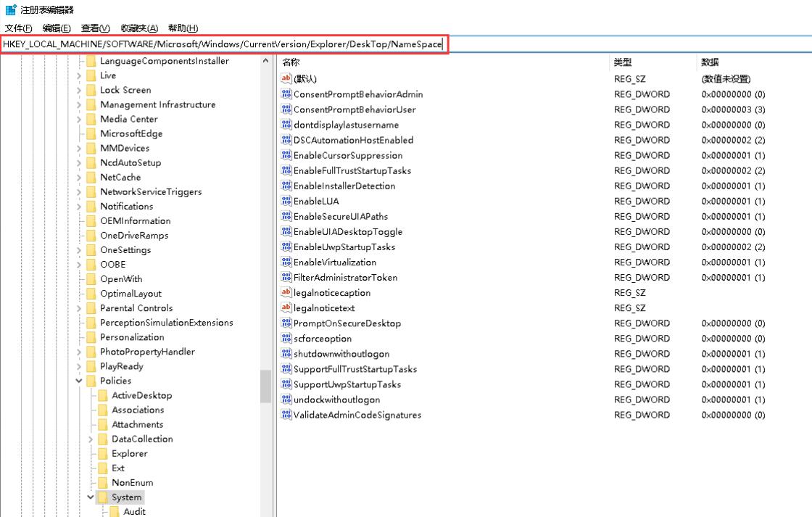Expand the DataCollection tree node
Screen dimensions: 812x517
90,439
